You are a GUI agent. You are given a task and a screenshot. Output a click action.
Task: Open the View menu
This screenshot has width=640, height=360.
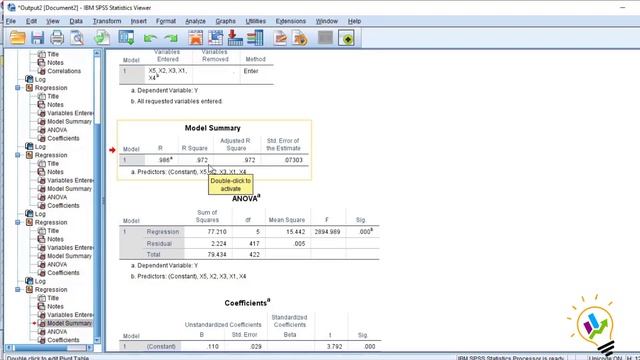(x=53, y=21)
